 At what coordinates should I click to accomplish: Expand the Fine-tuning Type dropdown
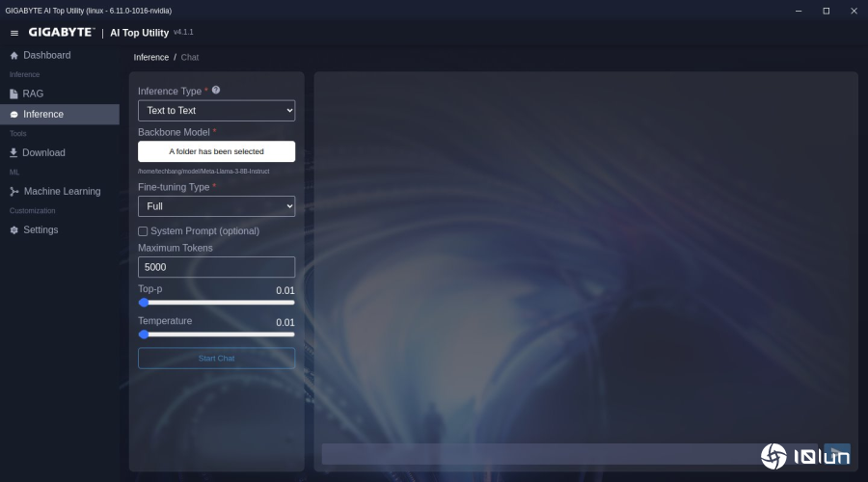point(216,206)
